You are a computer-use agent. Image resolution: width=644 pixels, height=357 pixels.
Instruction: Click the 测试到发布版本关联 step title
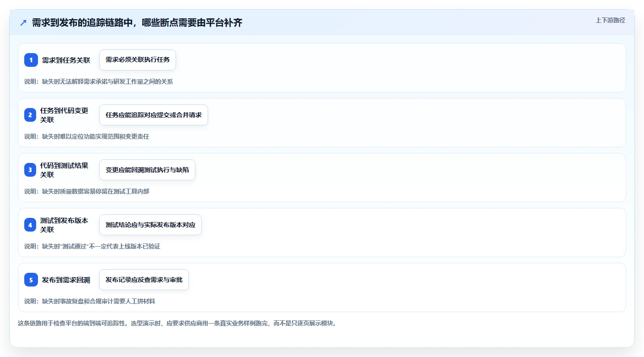[64, 225]
